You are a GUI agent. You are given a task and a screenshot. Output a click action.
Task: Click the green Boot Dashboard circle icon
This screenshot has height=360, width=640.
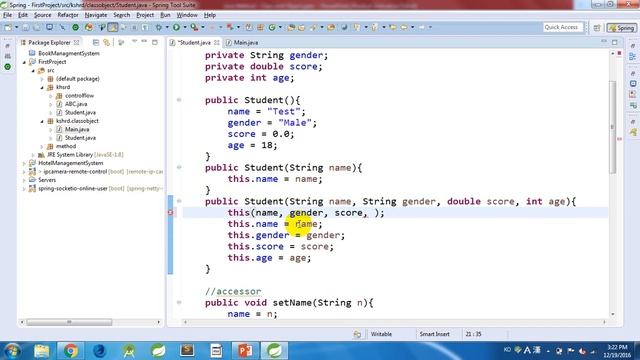[x=76, y=27]
